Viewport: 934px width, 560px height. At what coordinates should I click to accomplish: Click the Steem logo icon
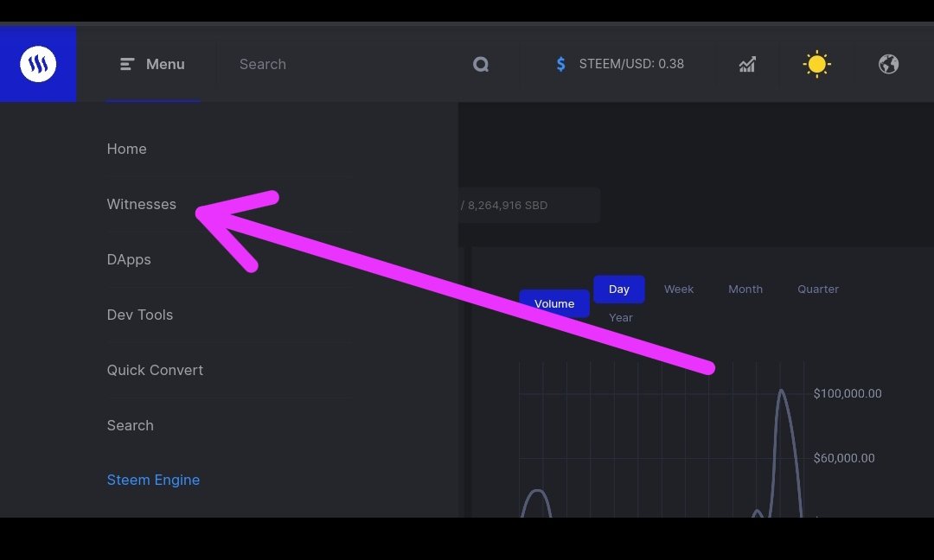coord(38,64)
